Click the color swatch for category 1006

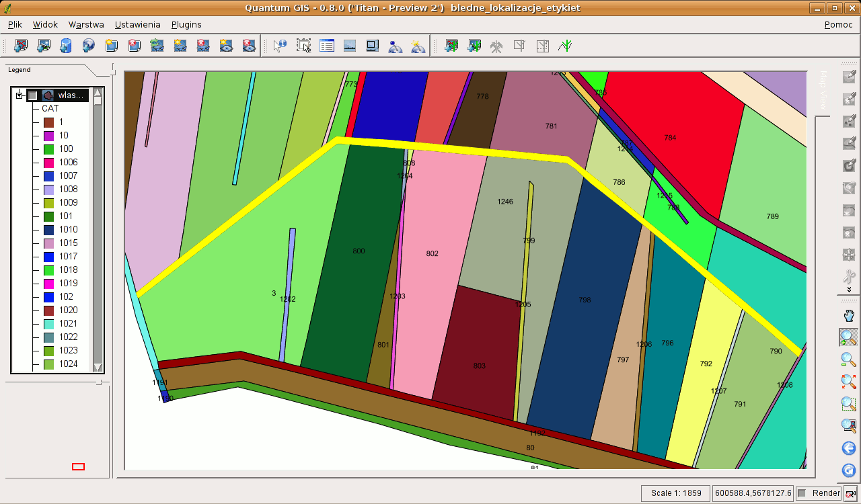pyautogui.click(x=48, y=163)
